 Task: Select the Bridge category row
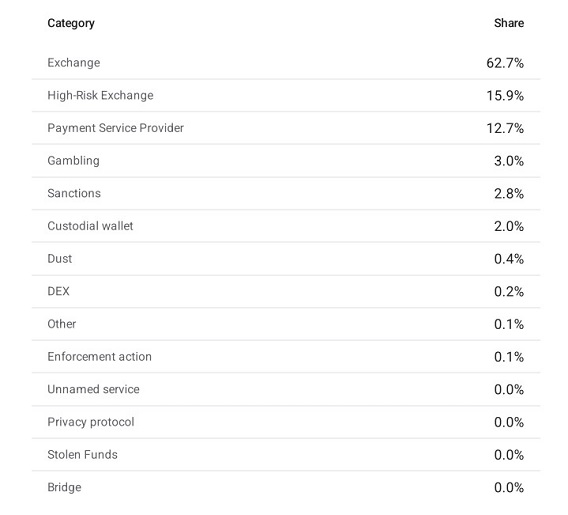[x=286, y=487]
